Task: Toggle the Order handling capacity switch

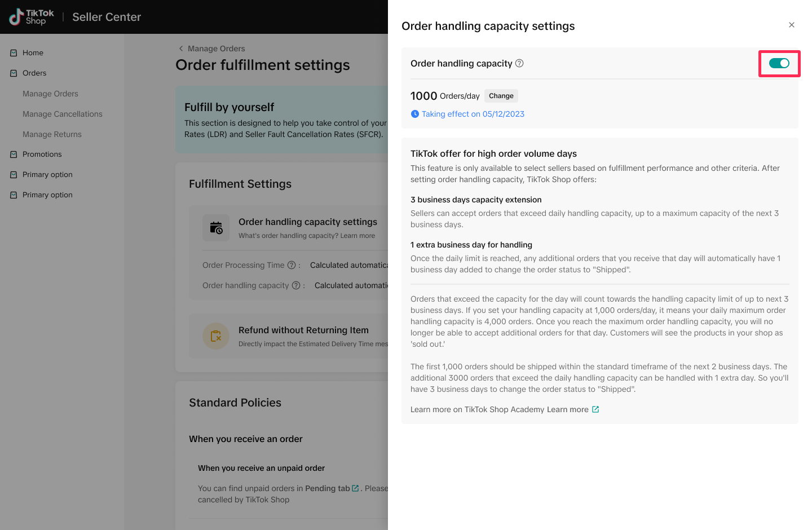Action: tap(779, 63)
